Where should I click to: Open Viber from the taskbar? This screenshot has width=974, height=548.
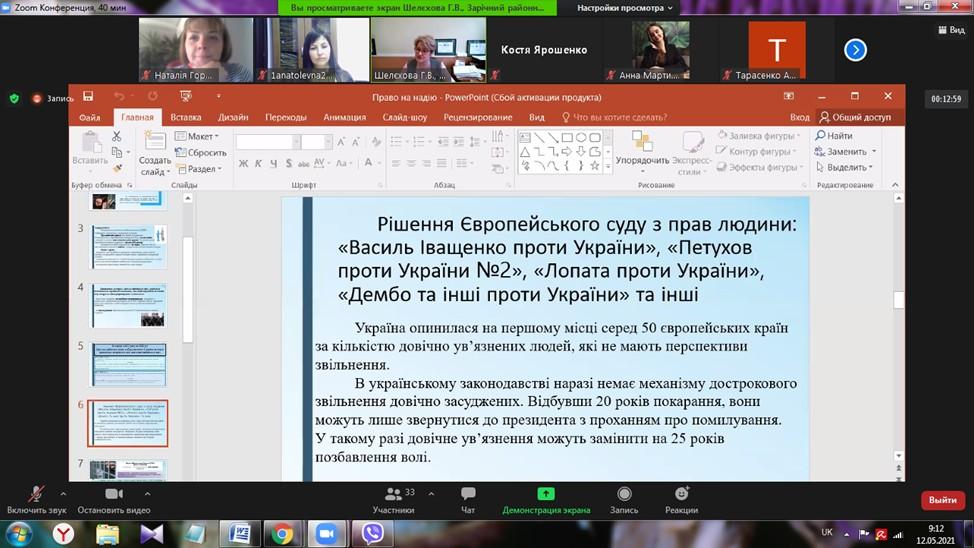[374, 534]
